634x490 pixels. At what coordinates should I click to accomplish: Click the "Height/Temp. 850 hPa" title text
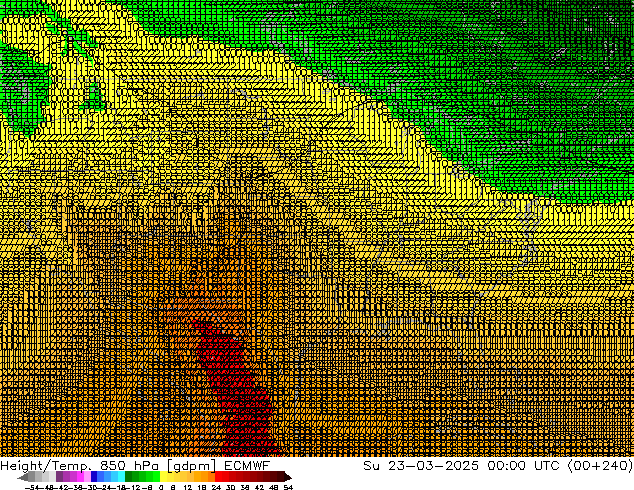[79, 465]
